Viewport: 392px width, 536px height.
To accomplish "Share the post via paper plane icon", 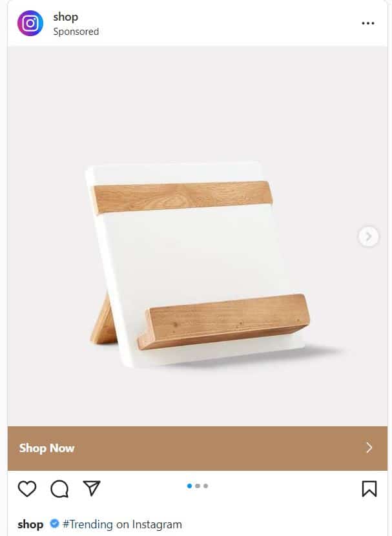I will pyautogui.click(x=91, y=488).
